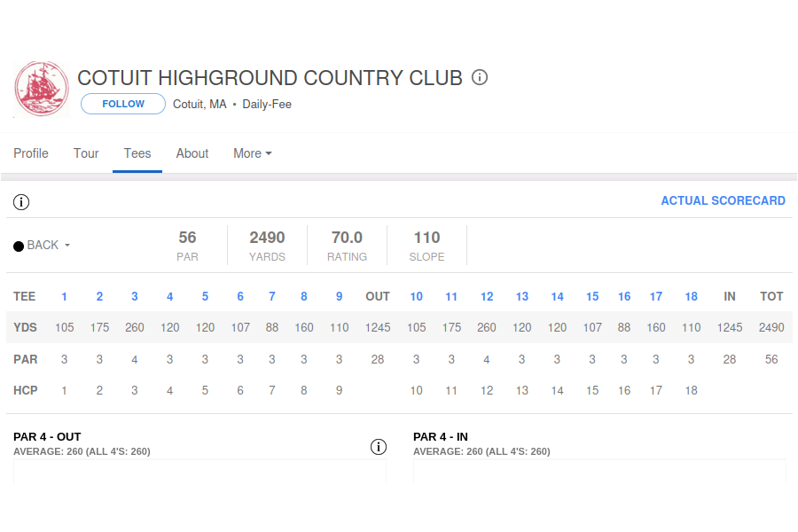The height and width of the screenshot is (532, 798).
Task: Click the info icon above BACK tee selector
Action: pyautogui.click(x=21, y=202)
